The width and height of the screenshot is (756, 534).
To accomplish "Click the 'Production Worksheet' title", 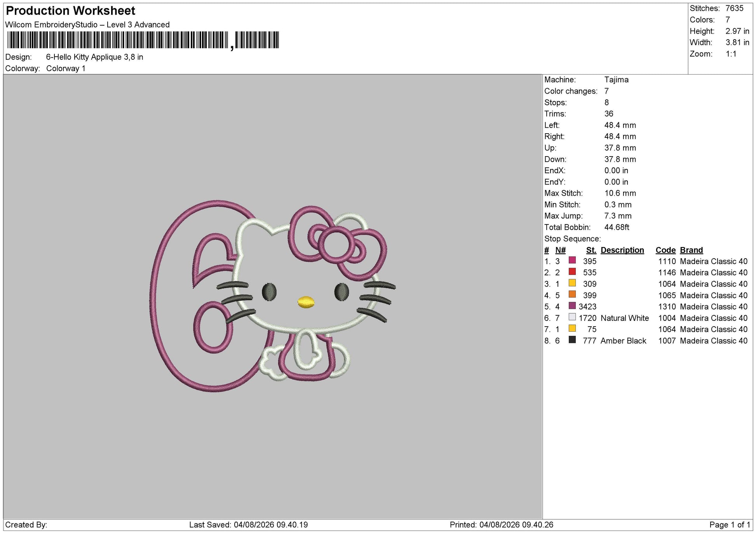I will 71,11.
